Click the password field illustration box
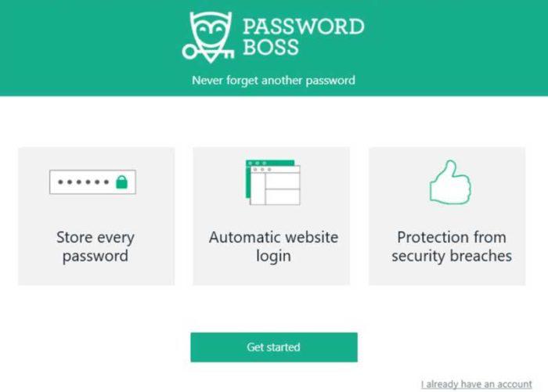Viewport: 548px width, 392px height. [92, 182]
